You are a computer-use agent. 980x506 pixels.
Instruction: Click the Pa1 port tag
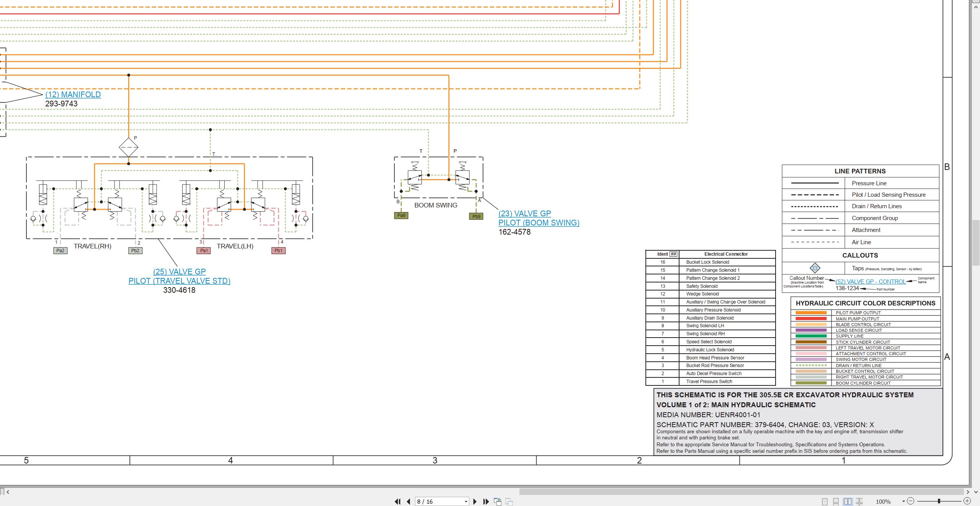(204, 251)
